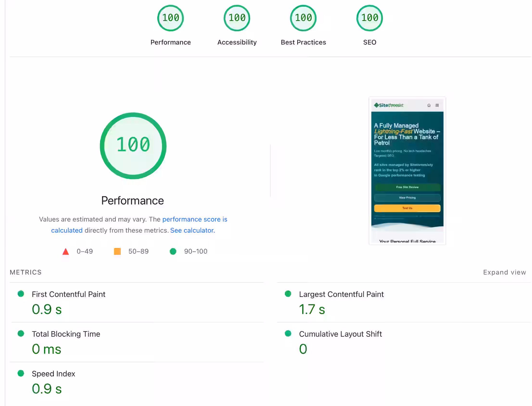Viewport: 532px width, 406px height.
Task: Click the orange 50–89 legend square
Action: coord(117,251)
